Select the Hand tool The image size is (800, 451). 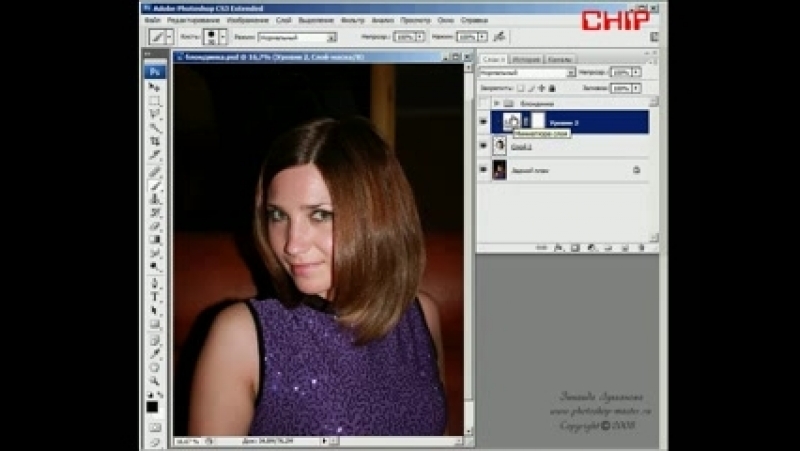click(x=155, y=367)
